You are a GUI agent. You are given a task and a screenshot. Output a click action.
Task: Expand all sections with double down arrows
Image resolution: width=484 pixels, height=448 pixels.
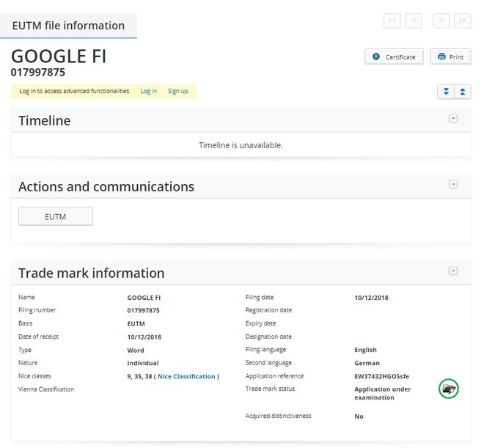tap(445, 92)
